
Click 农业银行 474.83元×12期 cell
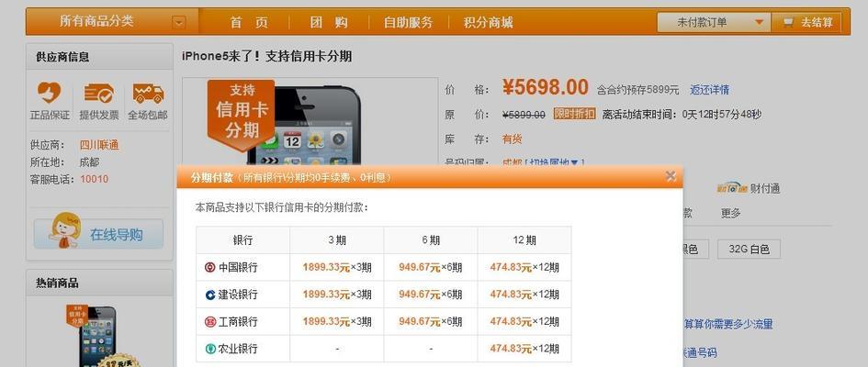pyautogui.click(x=524, y=349)
